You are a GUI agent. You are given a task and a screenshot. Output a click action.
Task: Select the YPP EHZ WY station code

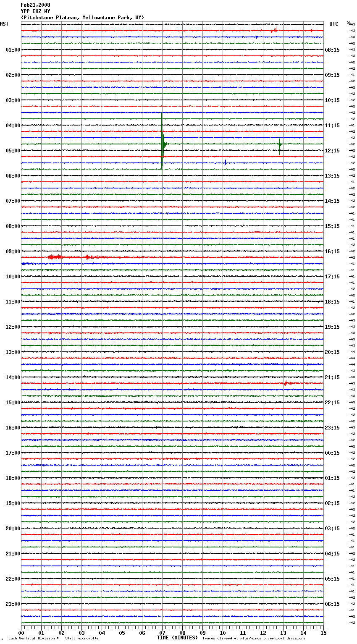[35, 11]
